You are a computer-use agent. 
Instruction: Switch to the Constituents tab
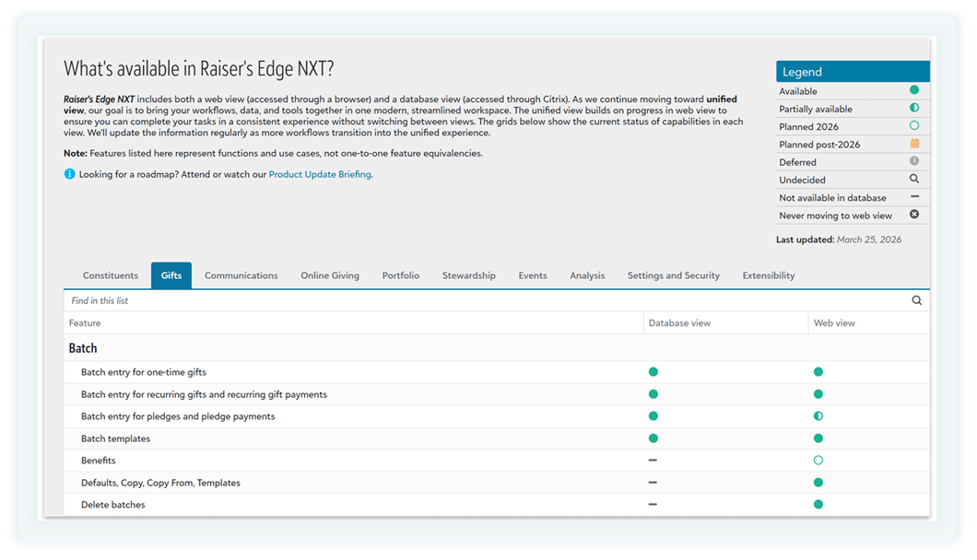[x=111, y=275]
